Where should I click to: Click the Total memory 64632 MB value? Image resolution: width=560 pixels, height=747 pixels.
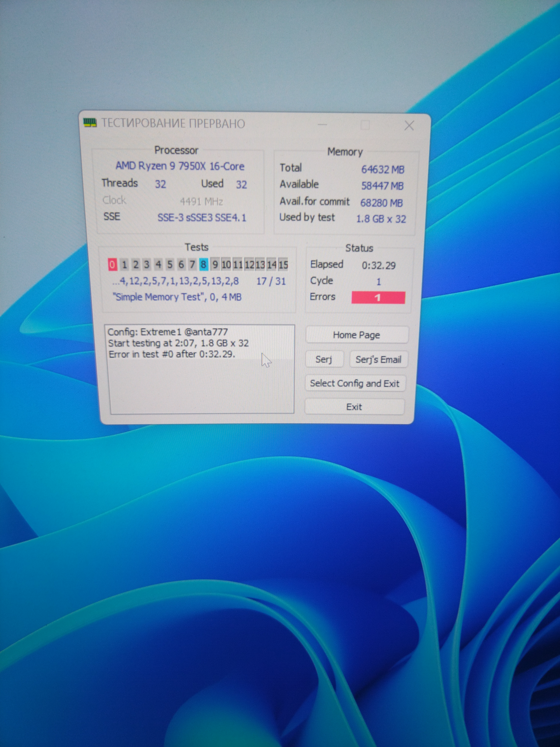click(382, 170)
